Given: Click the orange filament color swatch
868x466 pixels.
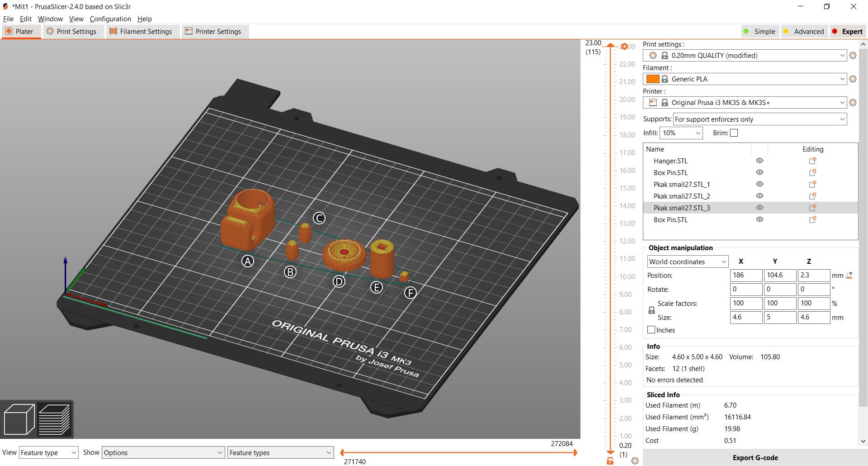Looking at the screenshot, I should pyautogui.click(x=652, y=79).
